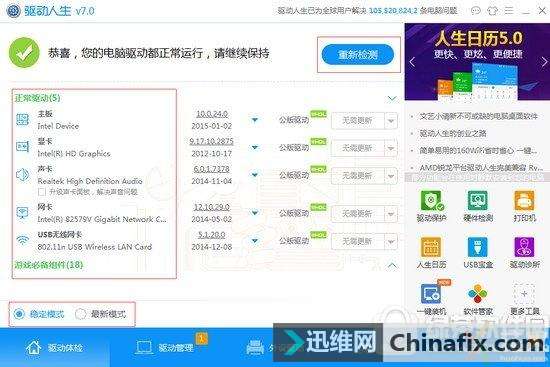Check the 升级声卡面板 checkbox under Realtek audio
The width and height of the screenshot is (550, 367).
[42, 192]
